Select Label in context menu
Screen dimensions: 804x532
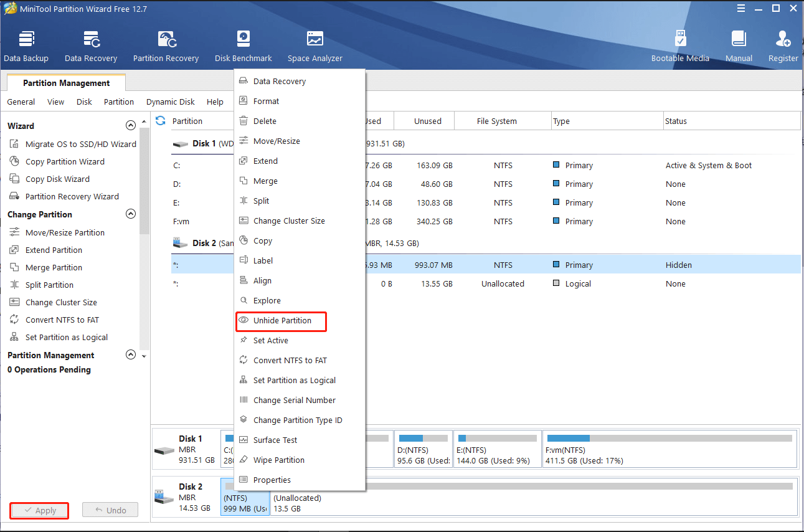(x=299, y=260)
